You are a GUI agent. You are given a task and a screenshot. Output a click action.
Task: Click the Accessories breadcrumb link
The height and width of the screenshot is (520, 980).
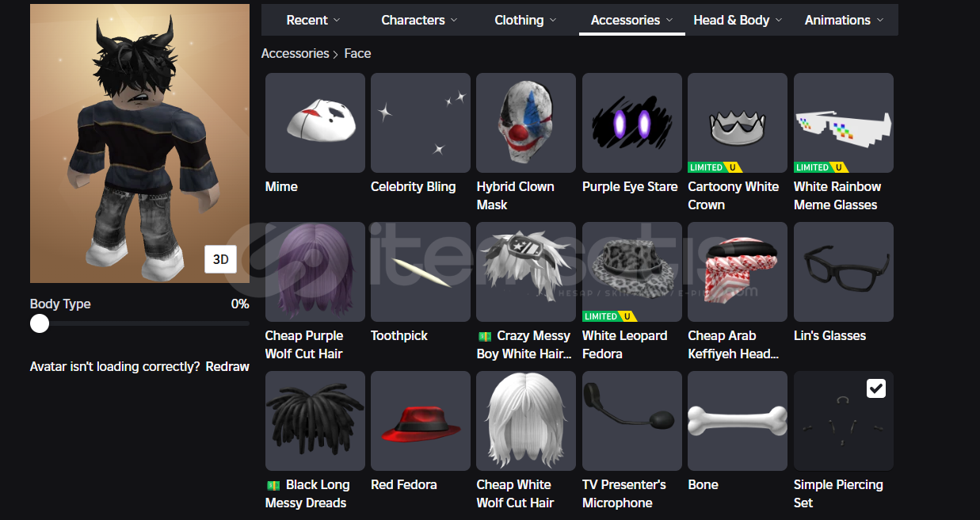[296, 53]
